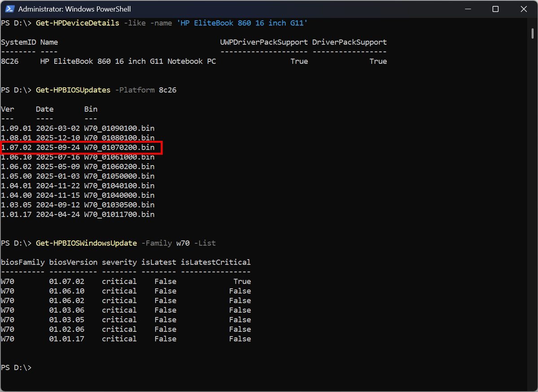
Task: Click the DriverPackSupport column header
Action: [x=349, y=42]
